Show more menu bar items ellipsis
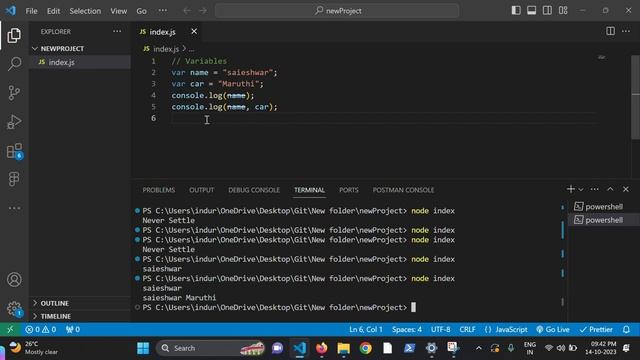The height and width of the screenshot is (360, 640). coord(162,11)
